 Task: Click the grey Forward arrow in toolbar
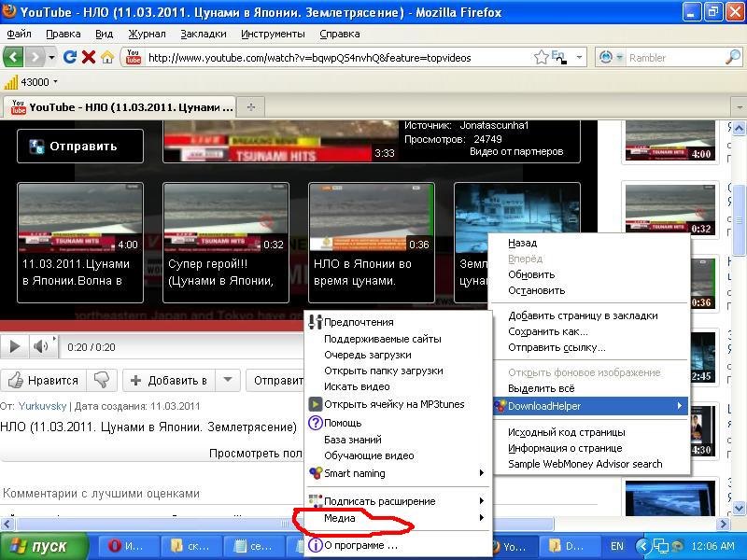click(x=35, y=58)
